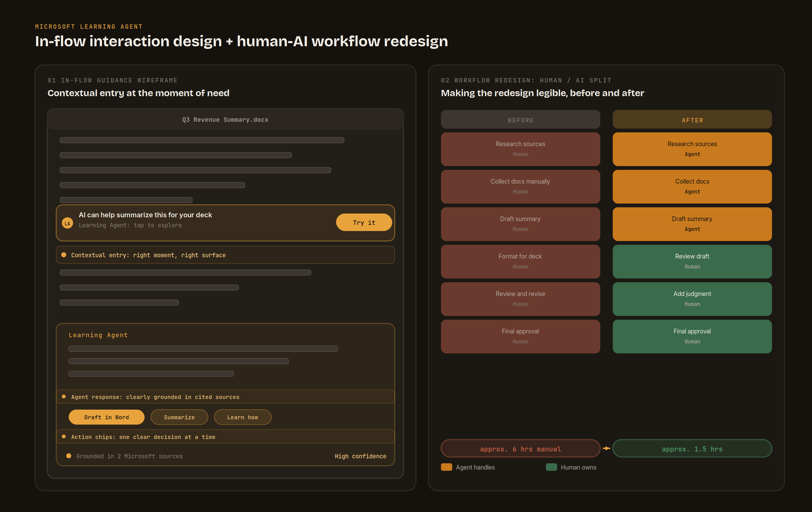Click the Agent handles legend label
Image resolution: width=812 pixels, height=512 pixels.
point(475,467)
